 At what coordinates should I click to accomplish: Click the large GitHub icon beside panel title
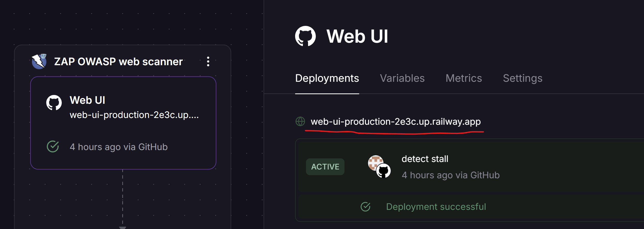pyautogui.click(x=305, y=36)
